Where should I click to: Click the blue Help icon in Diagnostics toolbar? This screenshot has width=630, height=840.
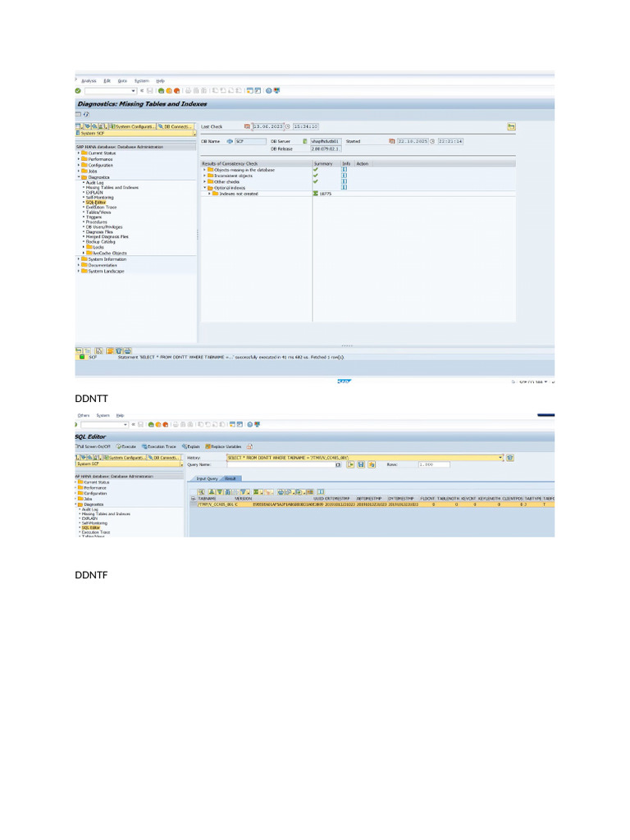pyautogui.click(x=269, y=90)
